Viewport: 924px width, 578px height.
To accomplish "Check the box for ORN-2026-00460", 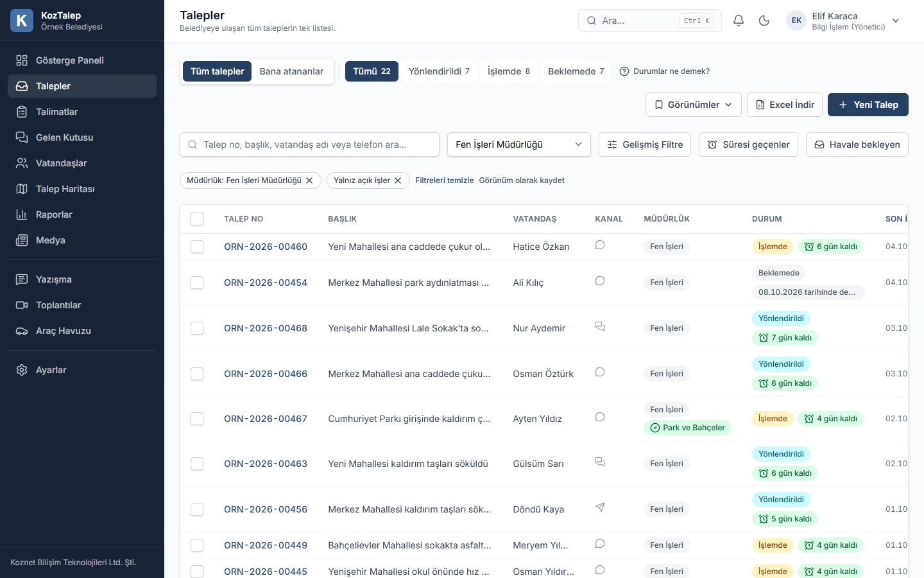I will pyautogui.click(x=197, y=247).
